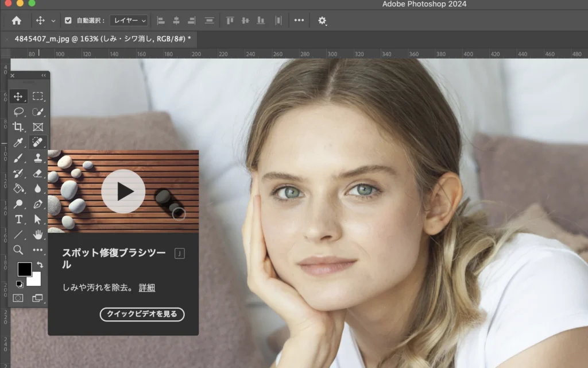The image size is (588, 368).
Task: Pick the Lasso tool
Action: tap(18, 112)
